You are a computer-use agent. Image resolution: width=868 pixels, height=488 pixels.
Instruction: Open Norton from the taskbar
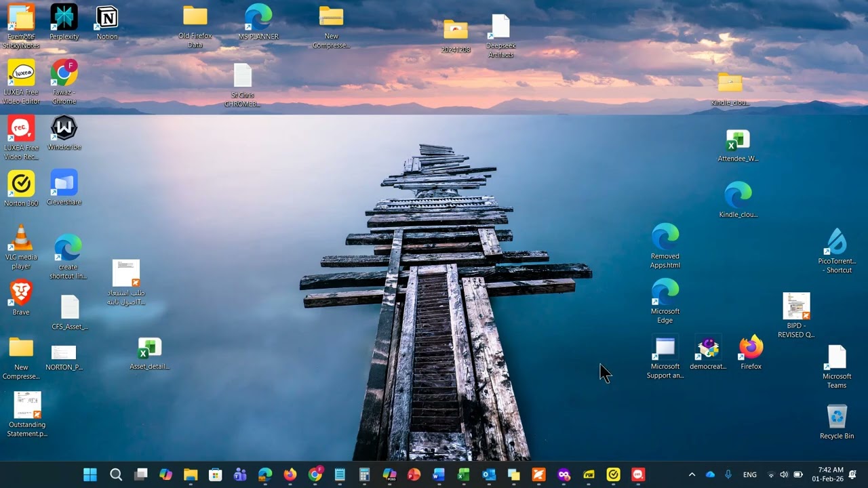pos(613,475)
